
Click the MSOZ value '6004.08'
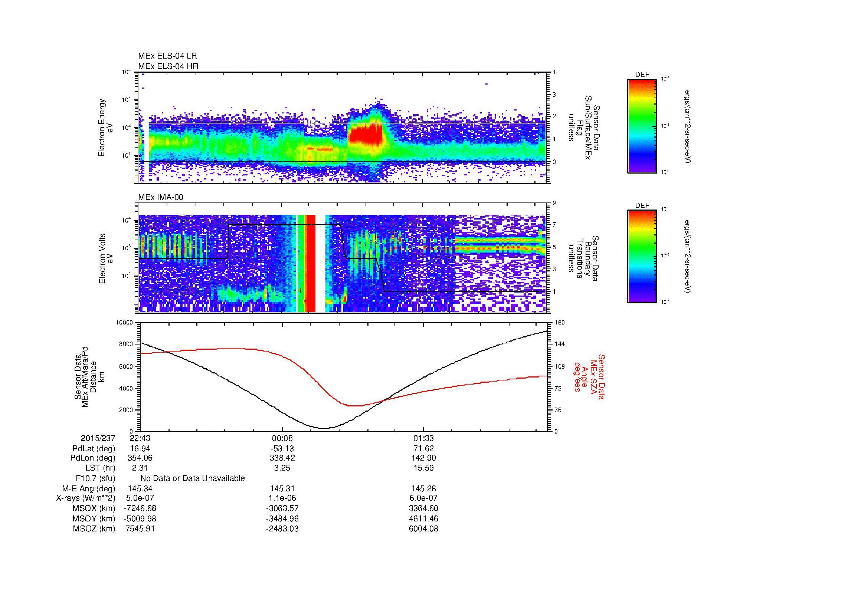pyautogui.click(x=423, y=529)
